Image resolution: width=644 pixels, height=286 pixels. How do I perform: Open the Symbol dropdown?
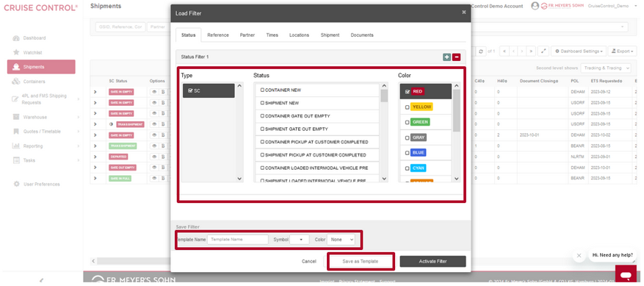point(300,240)
